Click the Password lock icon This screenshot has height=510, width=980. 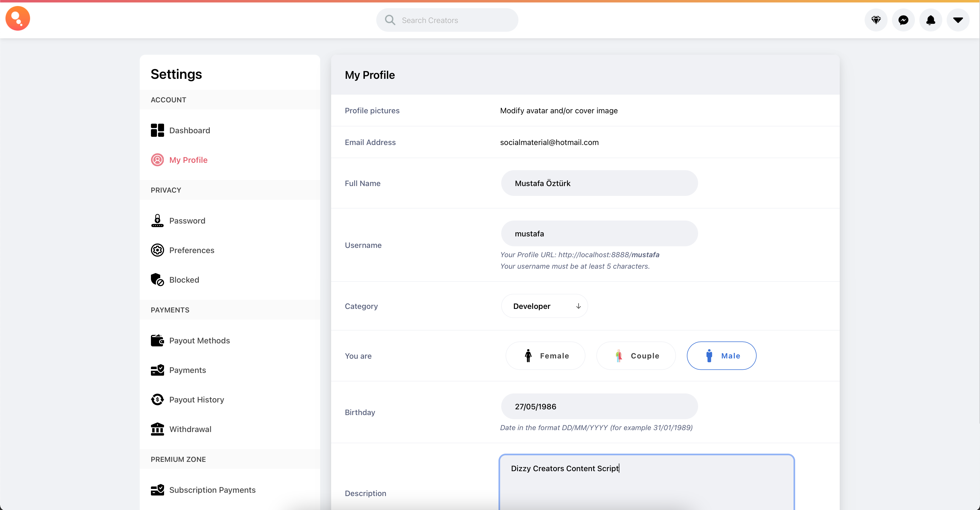[x=157, y=220]
